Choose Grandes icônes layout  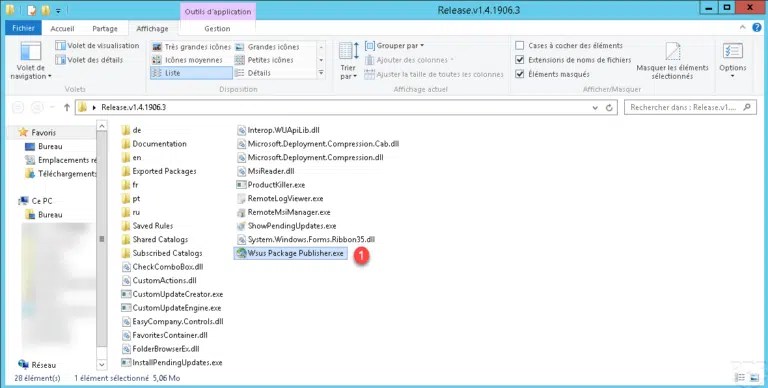click(267, 47)
